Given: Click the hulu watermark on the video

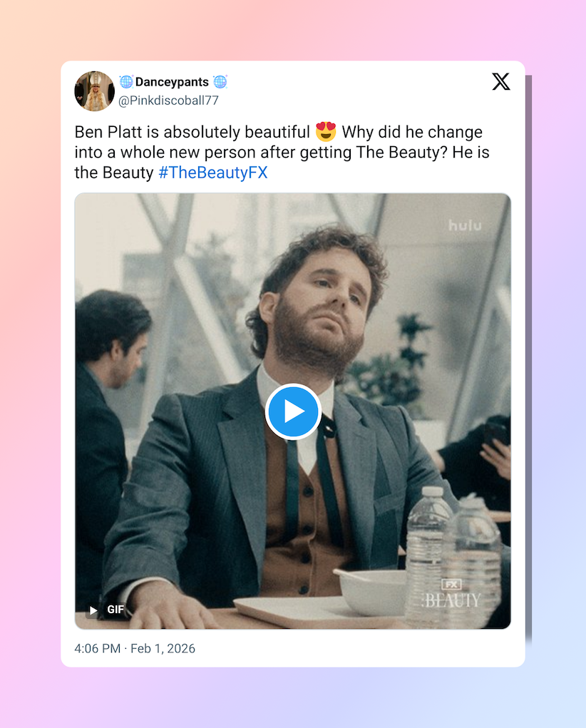Looking at the screenshot, I should click(x=465, y=225).
